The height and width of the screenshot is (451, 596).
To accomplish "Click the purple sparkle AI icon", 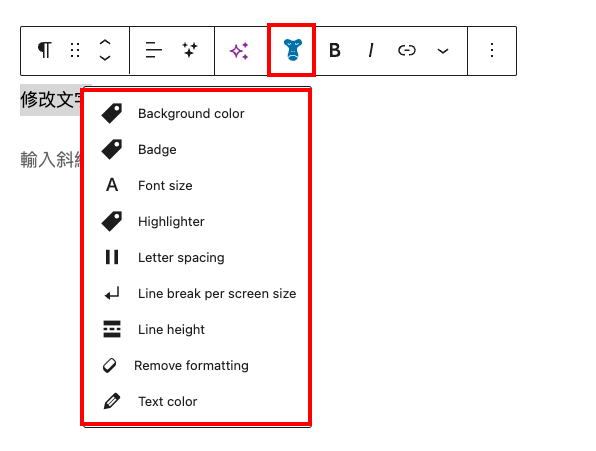I will tap(239, 51).
